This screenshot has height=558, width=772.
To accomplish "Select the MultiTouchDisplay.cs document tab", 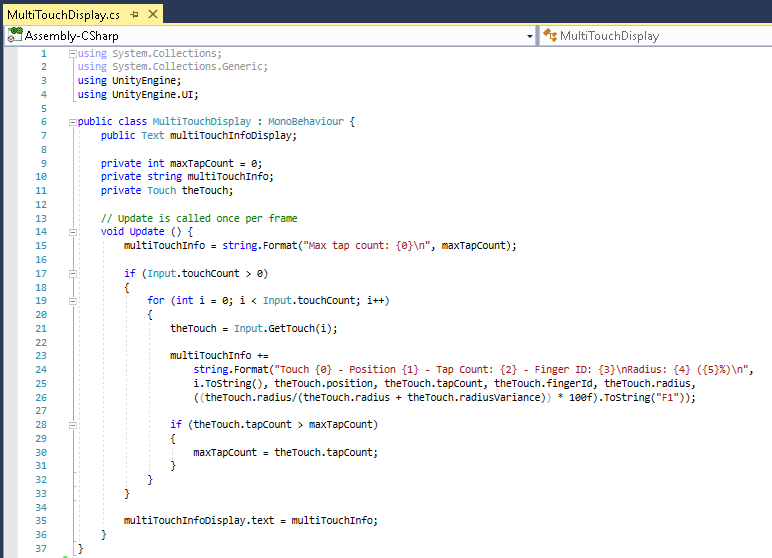I will click(x=63, y=15).
